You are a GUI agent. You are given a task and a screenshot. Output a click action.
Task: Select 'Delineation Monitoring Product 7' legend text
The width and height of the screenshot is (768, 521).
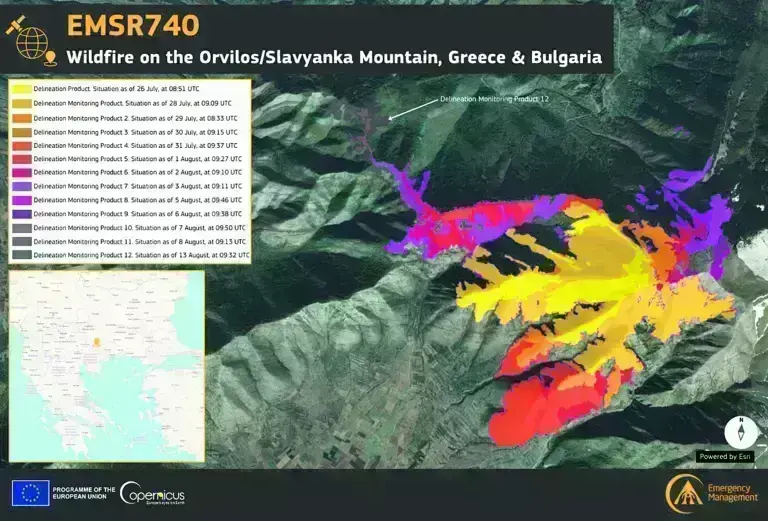[x=81, y=186]
